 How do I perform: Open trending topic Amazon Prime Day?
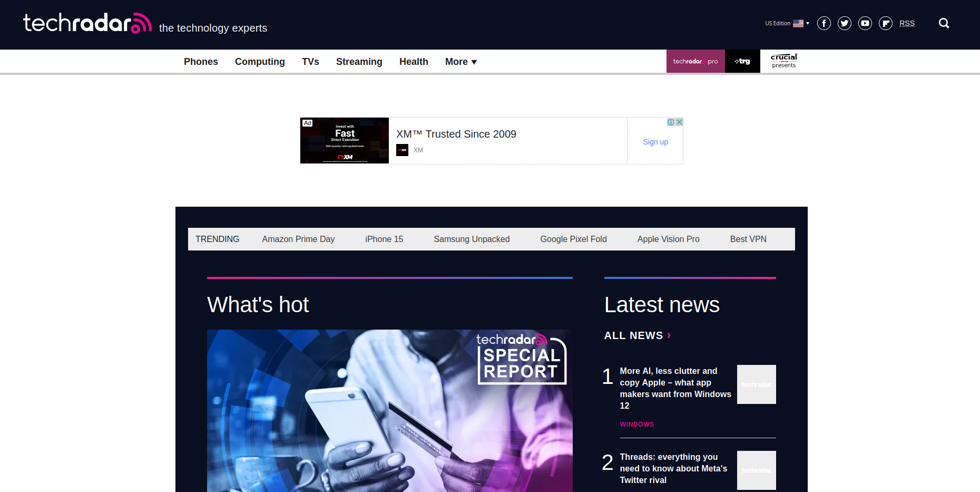click(x=298, y=239)
